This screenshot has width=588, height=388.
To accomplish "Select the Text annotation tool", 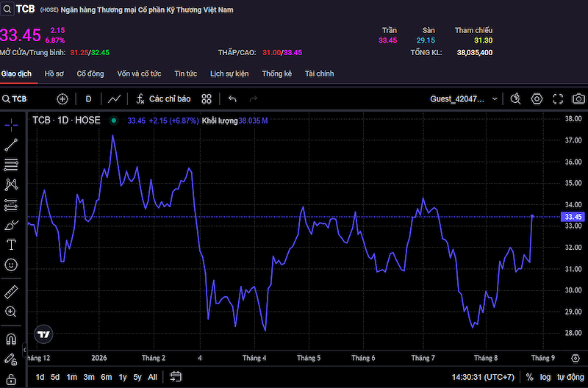I will pyautogui.click(x=11, y=245).
